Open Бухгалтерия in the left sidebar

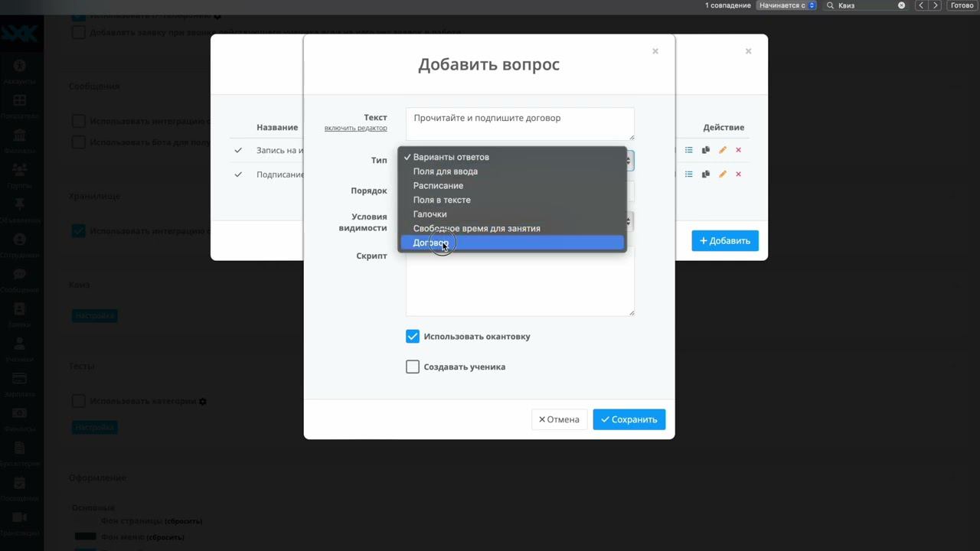point(20,455)
